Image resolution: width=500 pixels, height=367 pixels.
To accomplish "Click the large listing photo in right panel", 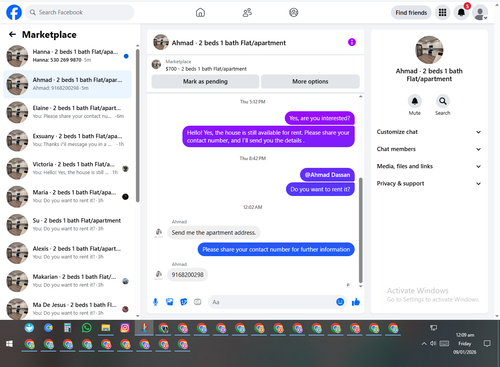I will [429, 50].
